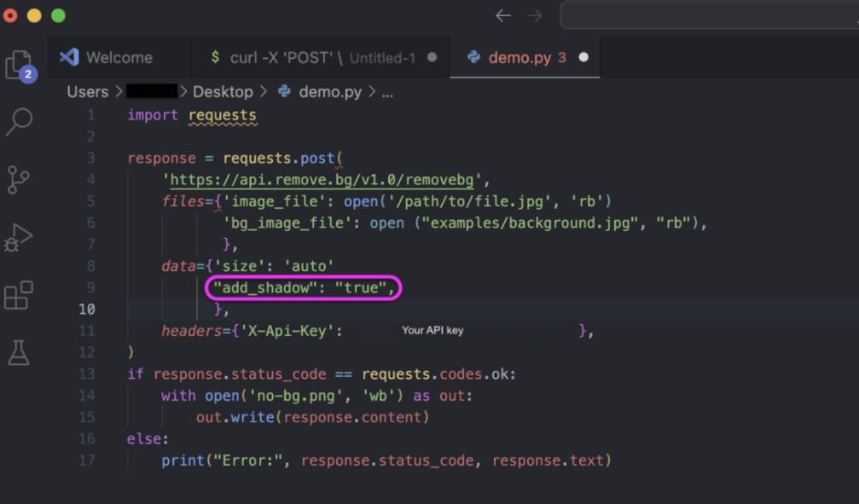Switch to the curl Untitled-1 tab
This screenshot has height=504, width=859.
point(312,58)
